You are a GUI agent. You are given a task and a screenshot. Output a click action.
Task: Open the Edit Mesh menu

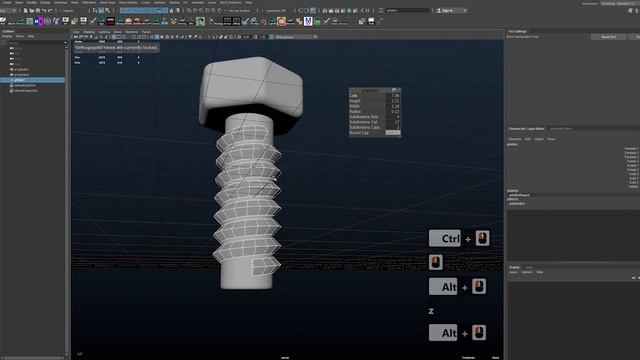(x=89, y=2)
